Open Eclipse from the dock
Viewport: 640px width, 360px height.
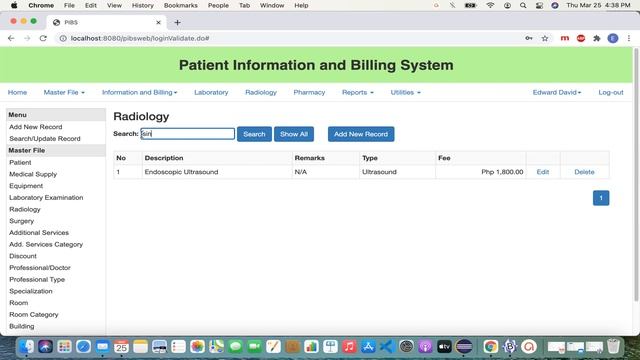click(x=464, y=347)
